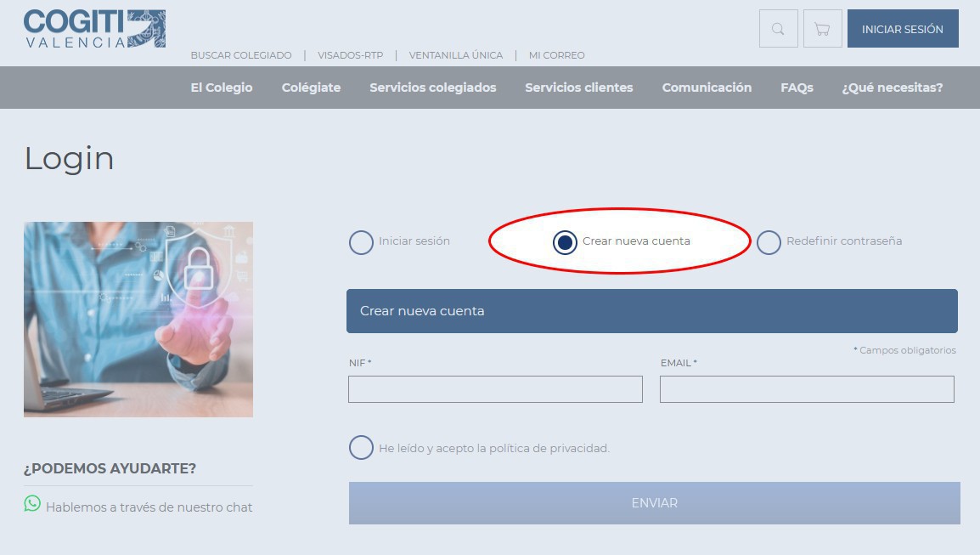Submit the form with ENVIAR
Screen dimensions: 980x555
pyautogui.click(x=655, y=503)
